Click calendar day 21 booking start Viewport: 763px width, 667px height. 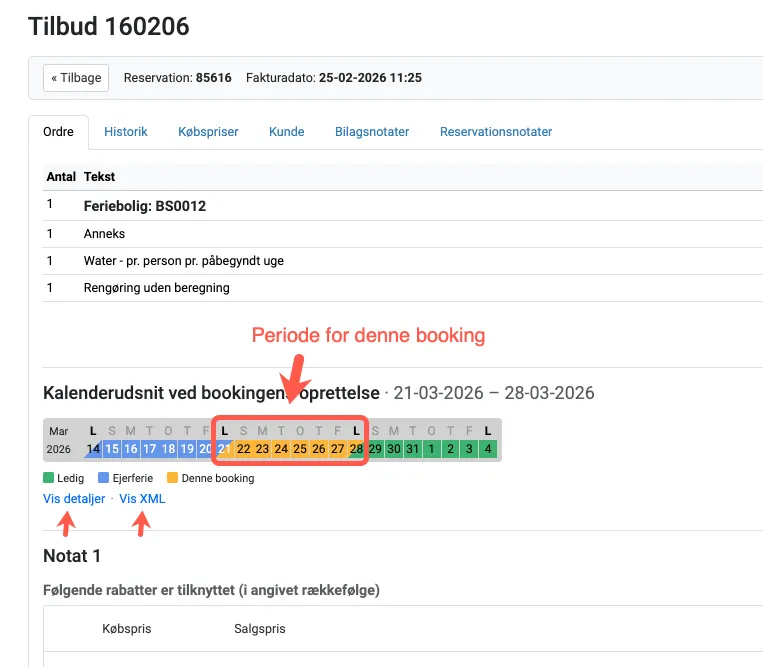224,449
